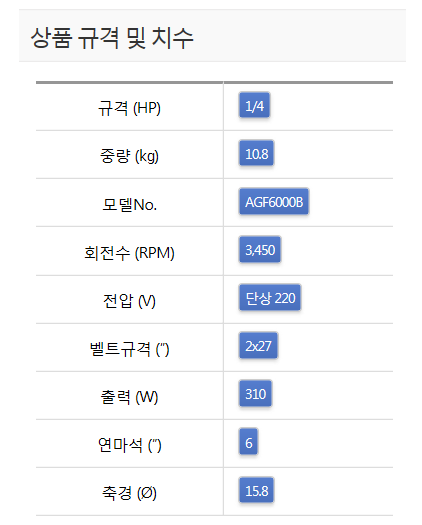422x525 pixels.
Task: Click the 출력 (W) row label
Action: coord(129,397)
